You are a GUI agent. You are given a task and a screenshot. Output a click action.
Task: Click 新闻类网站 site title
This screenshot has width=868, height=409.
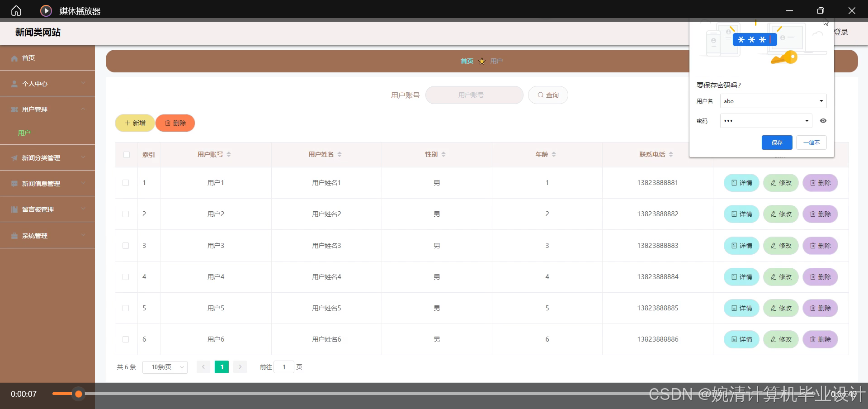(38, 32)
